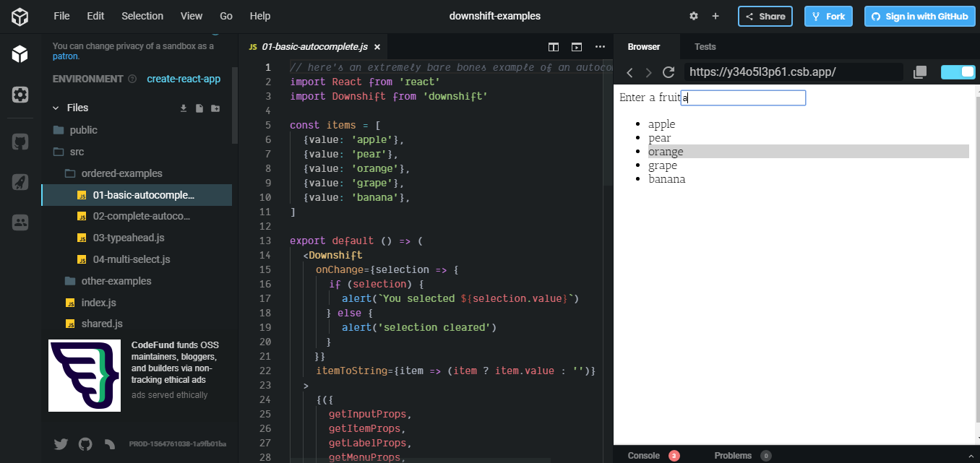Viewport: 980px width, 463px height.
Task: Select pear in the suggestion list
Action: (x=808, y=138)
